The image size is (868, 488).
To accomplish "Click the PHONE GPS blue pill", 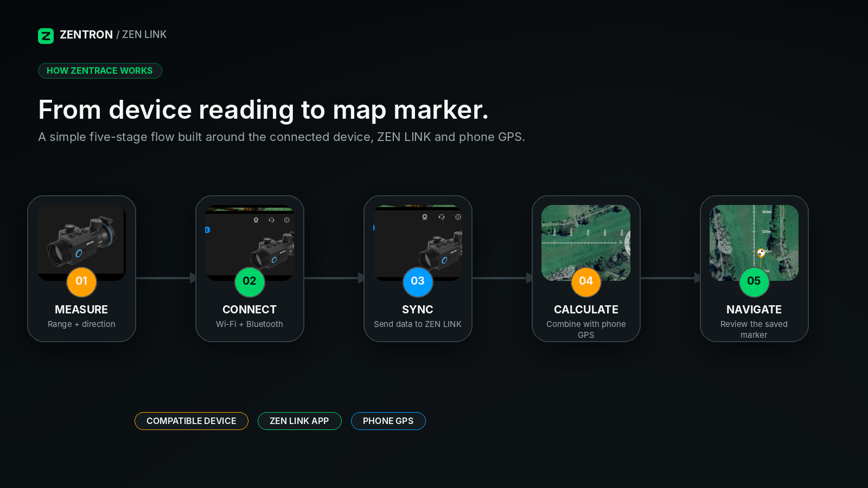I will (x=388, y=421).
